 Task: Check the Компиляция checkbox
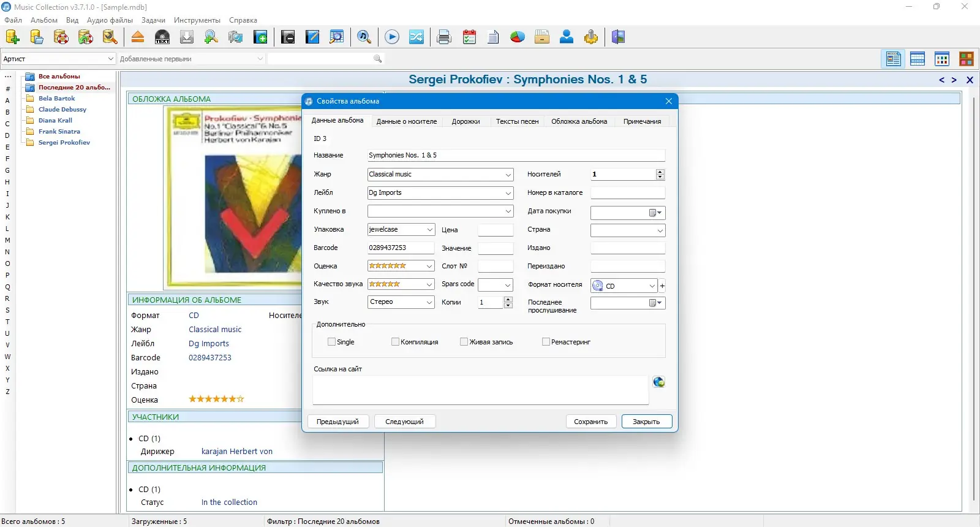click(x=395, y=342)
